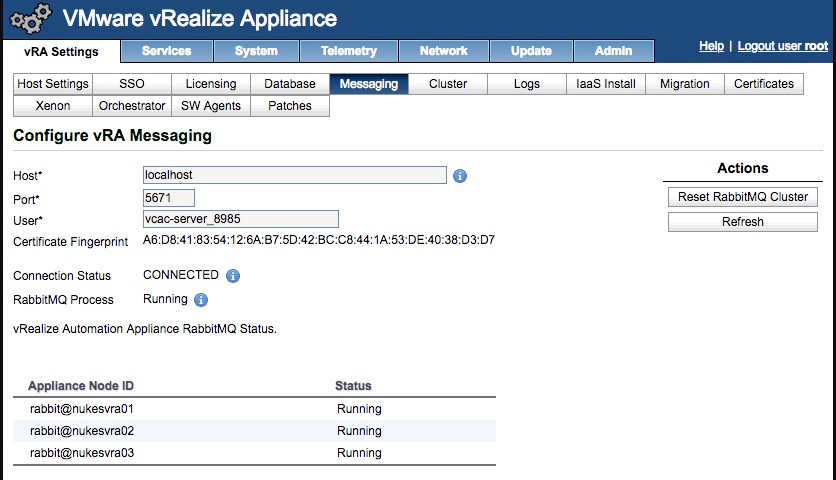
Task: Switch to the Services tab
Action: pyautogui.click(x=166, y=51)
